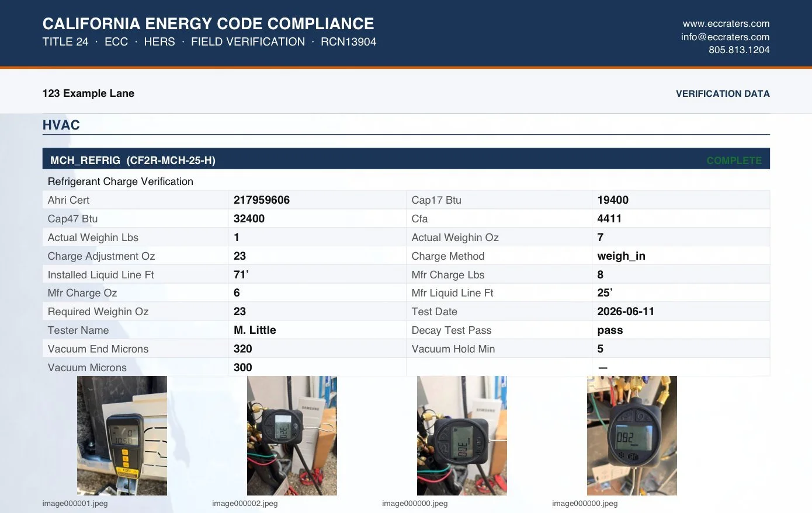Open the image000001.jpeg thumbnail photo
The width and height of the screenshot is (812, 513).
click(x=122, y=435)
